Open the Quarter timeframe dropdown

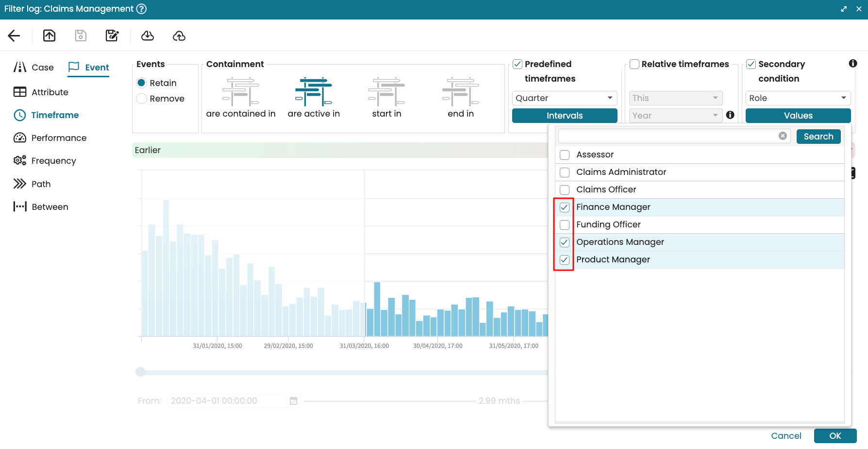(x=564, y=98)
